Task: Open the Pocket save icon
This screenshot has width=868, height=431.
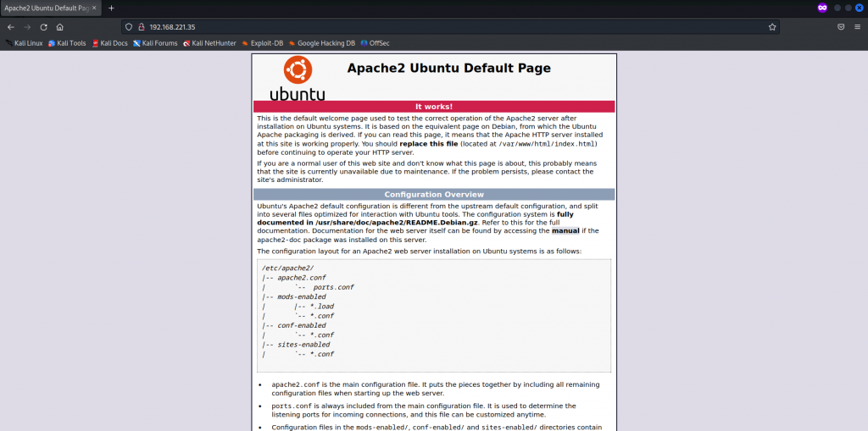Action: pyautogui.click(x=841, y=26)
